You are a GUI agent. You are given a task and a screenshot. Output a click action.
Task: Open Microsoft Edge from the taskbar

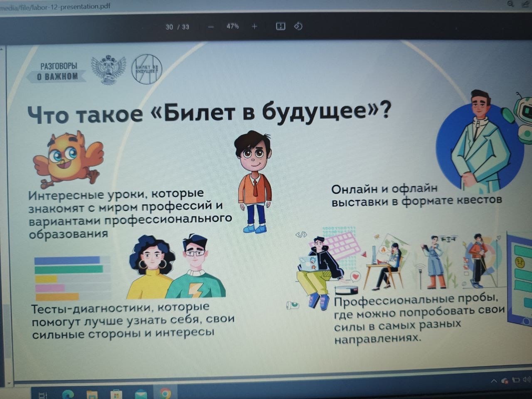click(x=68, y=394)
